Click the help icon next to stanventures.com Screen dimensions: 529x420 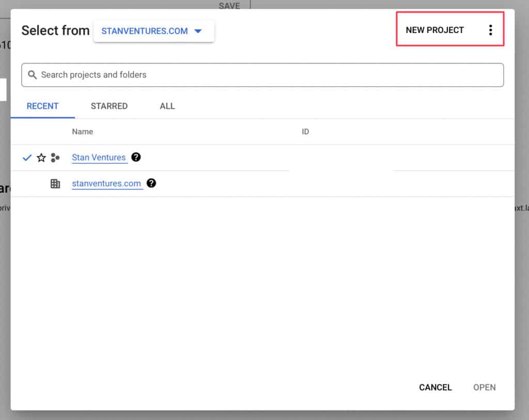(x=151, y=183)
